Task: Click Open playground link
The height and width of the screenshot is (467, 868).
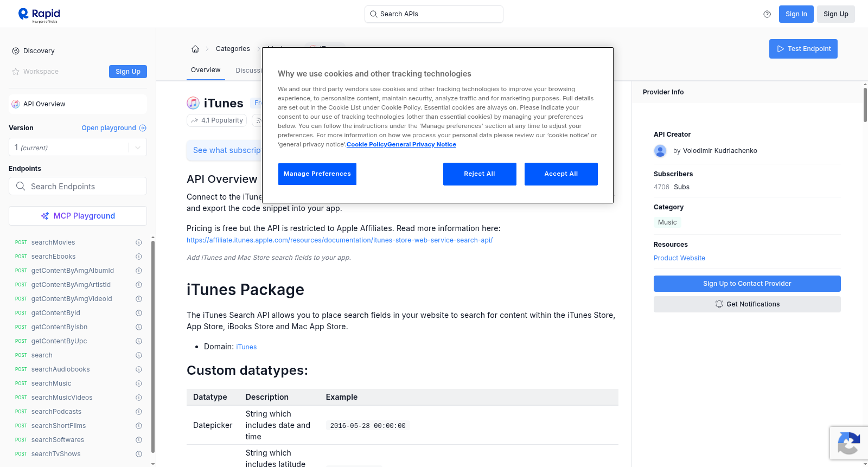Action: click(x=114, y=128)
